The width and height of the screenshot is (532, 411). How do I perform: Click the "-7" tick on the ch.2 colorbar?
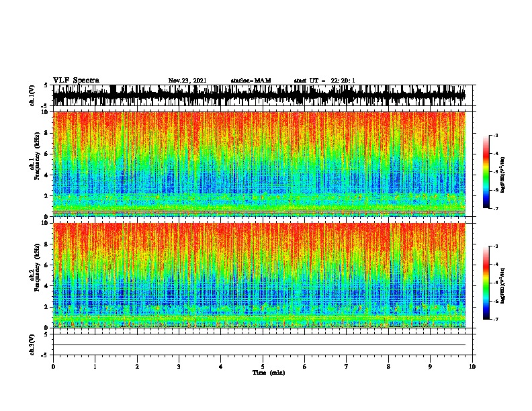pyautogui.click(x=495, y=320)
